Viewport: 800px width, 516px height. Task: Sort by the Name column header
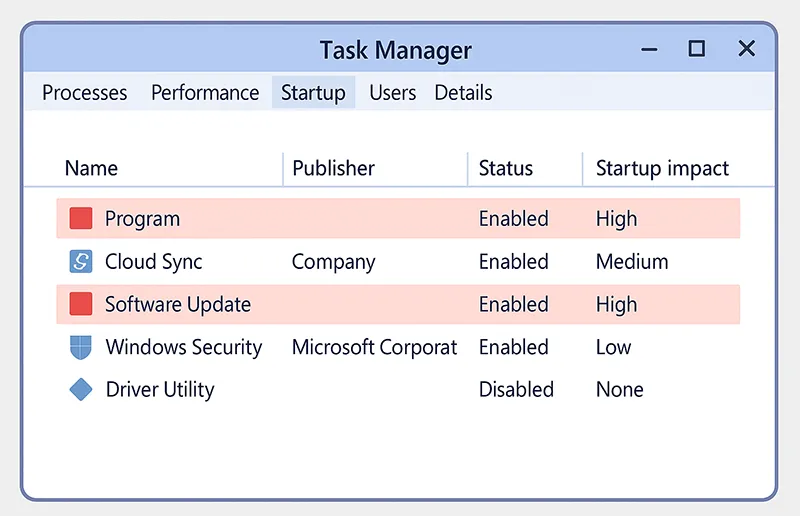tap(91, 168)
